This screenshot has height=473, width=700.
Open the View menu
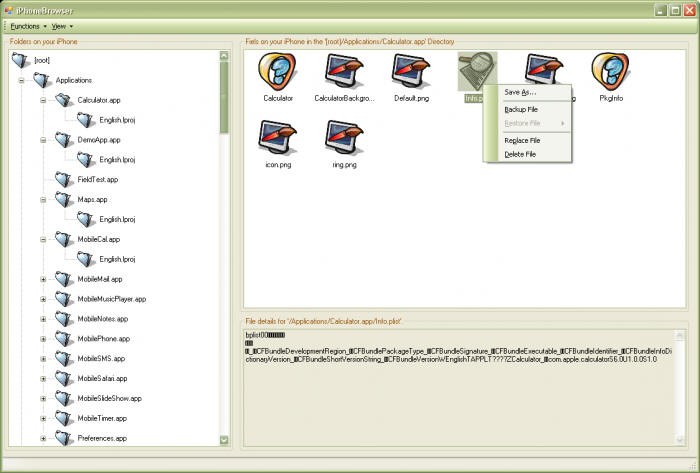pyautogui.click(x=62, y=26)
